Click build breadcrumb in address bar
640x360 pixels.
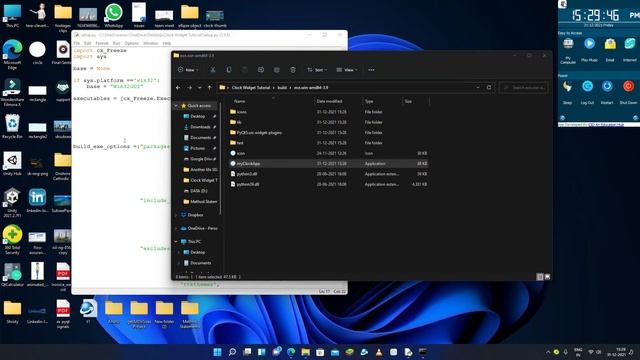point(282,87)
